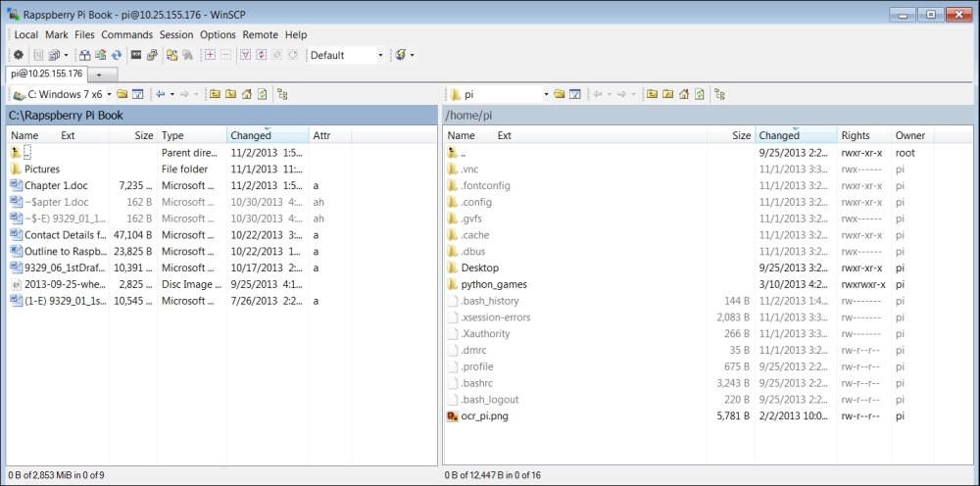Click the Select Files filter icon
Screen dimensions: 980x486
tap(245, 55)
